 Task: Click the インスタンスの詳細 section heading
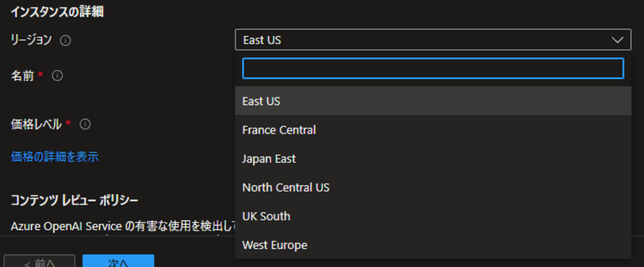click(57, 12)
